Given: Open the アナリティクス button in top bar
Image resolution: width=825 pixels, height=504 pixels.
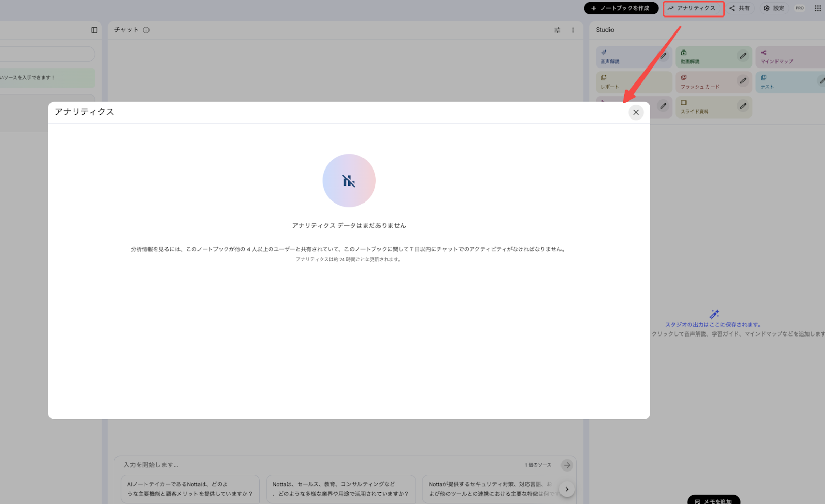Looking at the screenshot, I should coord(692,8).
